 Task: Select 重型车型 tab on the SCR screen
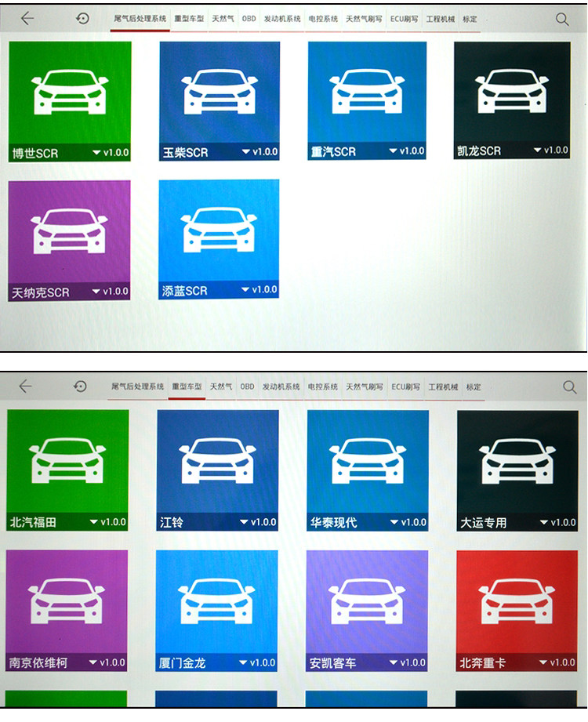(x=189, y=19)
